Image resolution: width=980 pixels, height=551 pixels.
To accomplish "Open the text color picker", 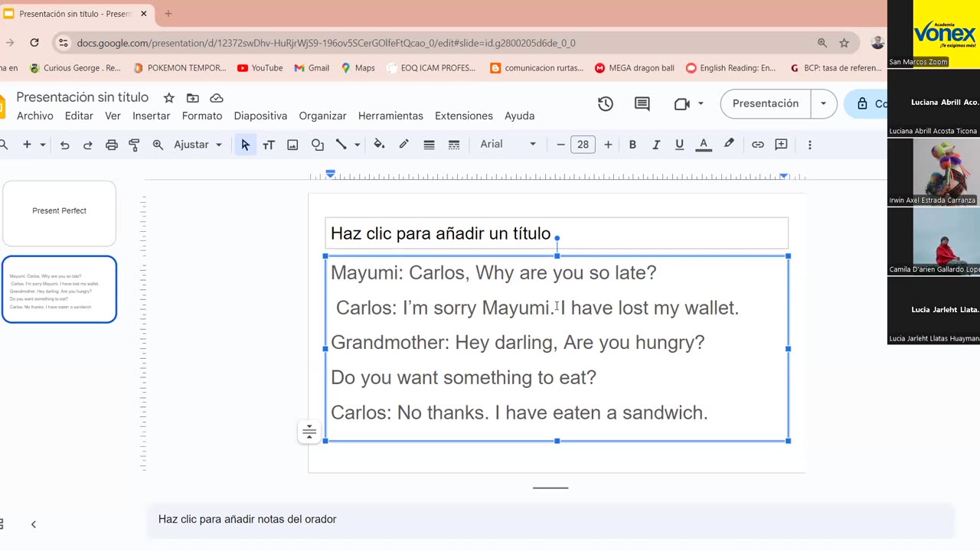I will point(704,145).
